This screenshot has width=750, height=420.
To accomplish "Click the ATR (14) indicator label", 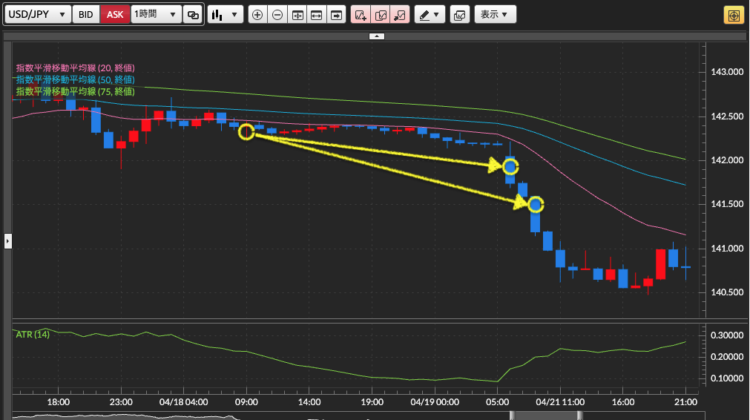I will coord(33,334).
